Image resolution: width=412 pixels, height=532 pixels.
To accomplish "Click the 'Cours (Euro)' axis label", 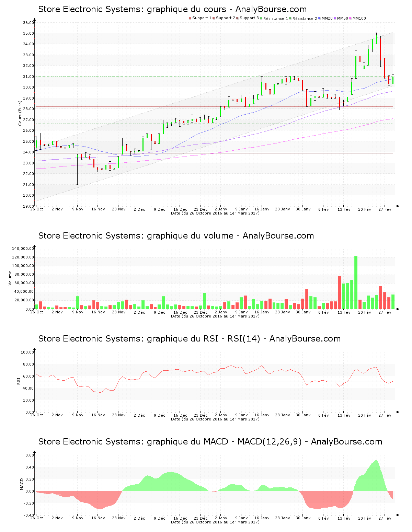I will pos(20,113).
